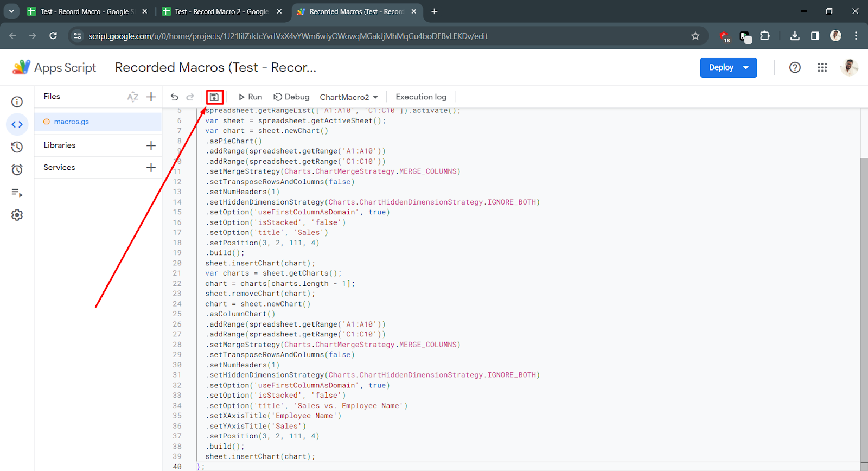Click the line setYAxisTitle('Sales')
The width and height of the screenshot is (868, 471).
point(256,427)
